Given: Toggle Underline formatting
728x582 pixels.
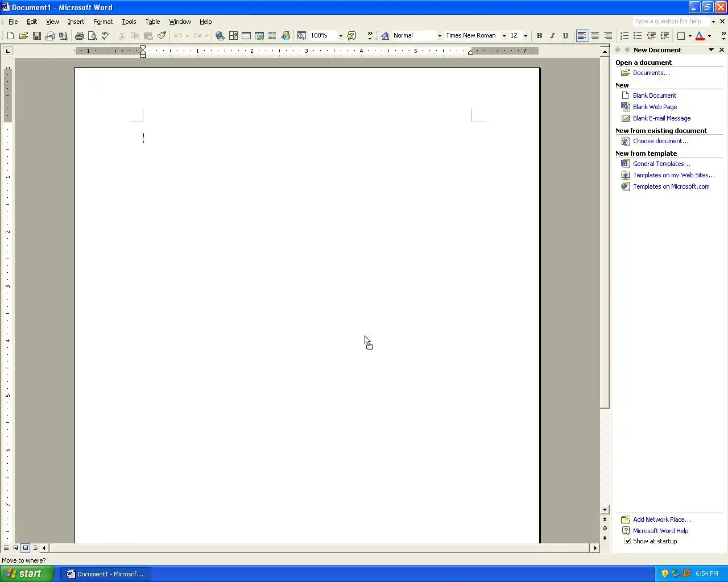Looking at the screenshot, I should pos(565,36).
